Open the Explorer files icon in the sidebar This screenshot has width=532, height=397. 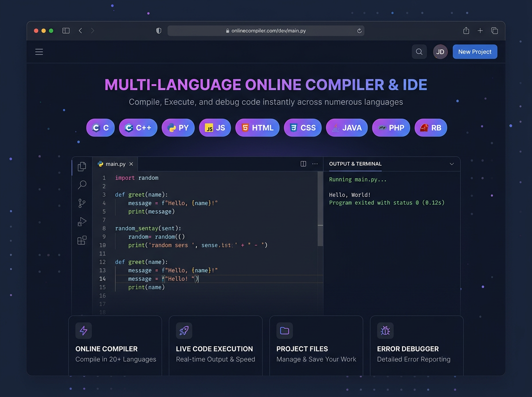tap(82, 166)
